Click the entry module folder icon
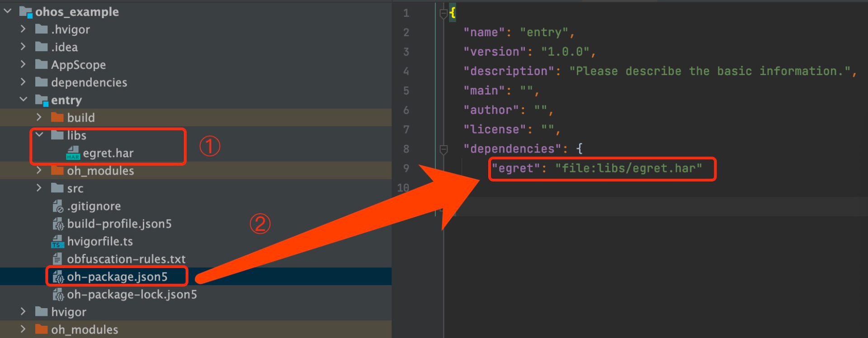The width and height of the screenshot is (868, 338). [x=42, y=100]
